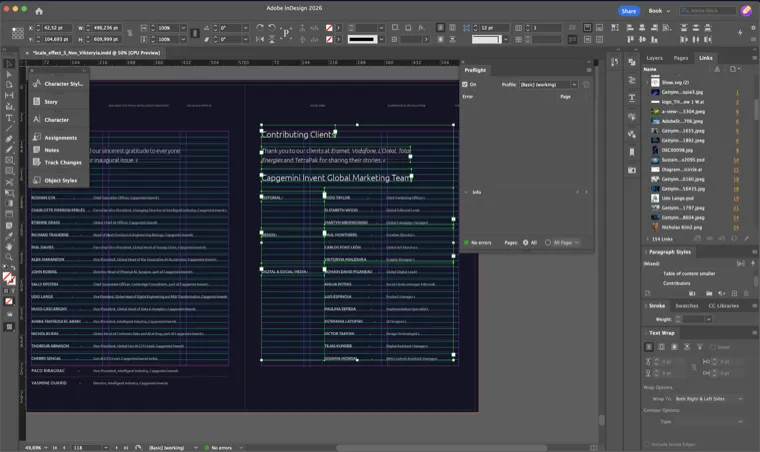Open the horizontal scale percentage dropdown
The image size is (760, 452).
[x=183, y=28]
